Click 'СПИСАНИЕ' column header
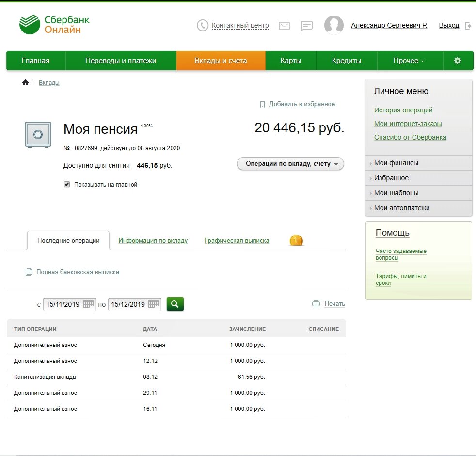The image size is (476, 456). [324, 329]
